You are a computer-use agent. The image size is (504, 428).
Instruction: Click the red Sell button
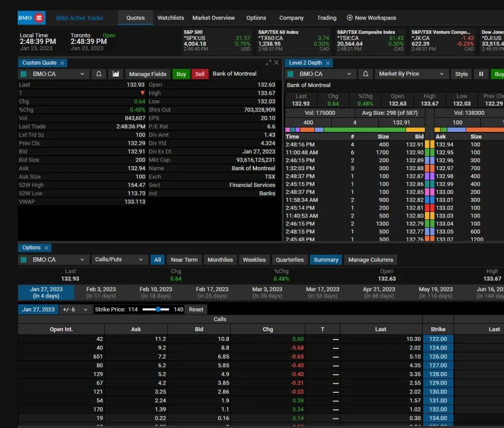click(x=200, y=74)
